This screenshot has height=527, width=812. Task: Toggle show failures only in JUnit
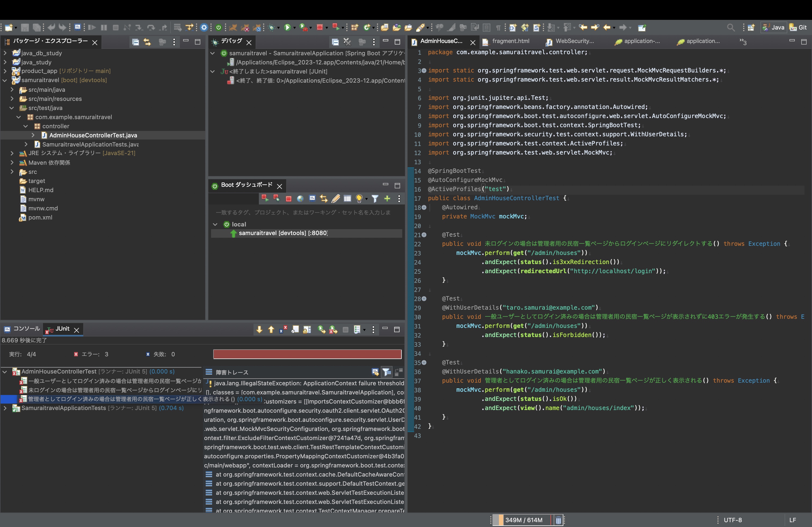click(x=283, y=330)
